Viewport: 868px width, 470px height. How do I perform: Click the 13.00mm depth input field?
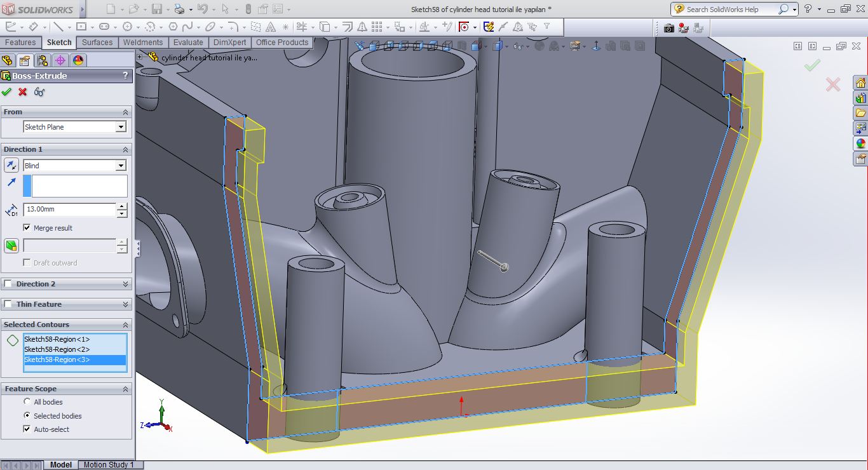pos(69,209)
